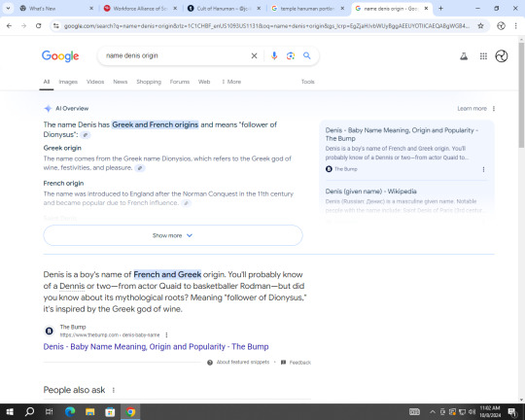
Task: Open Google Lens image search icon
Action: click(291, 56)
